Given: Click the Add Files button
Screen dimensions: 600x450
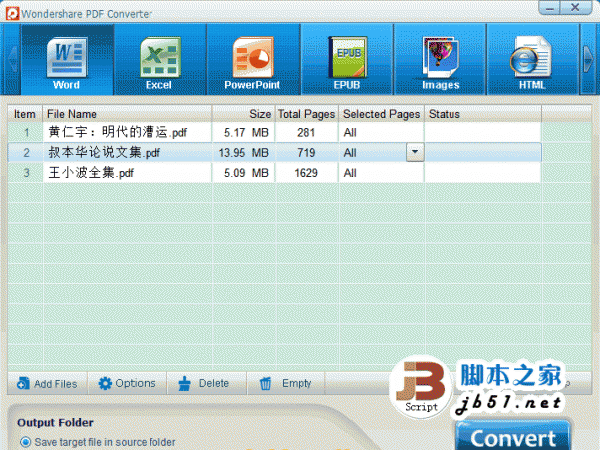Looking at the screenshot, I should click(47, 383).
